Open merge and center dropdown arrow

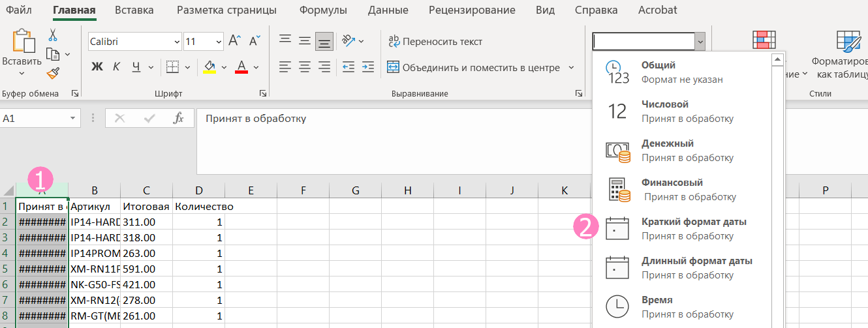point(571,67)
